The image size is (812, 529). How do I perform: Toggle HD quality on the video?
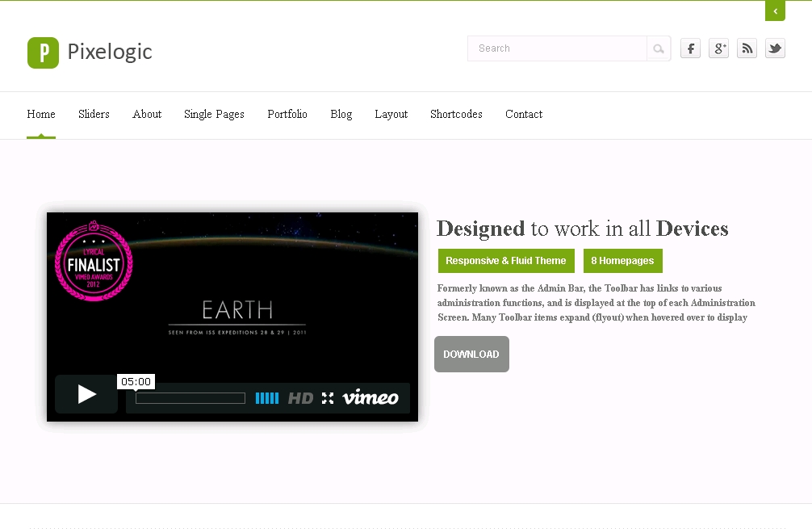tap(300, 398)
